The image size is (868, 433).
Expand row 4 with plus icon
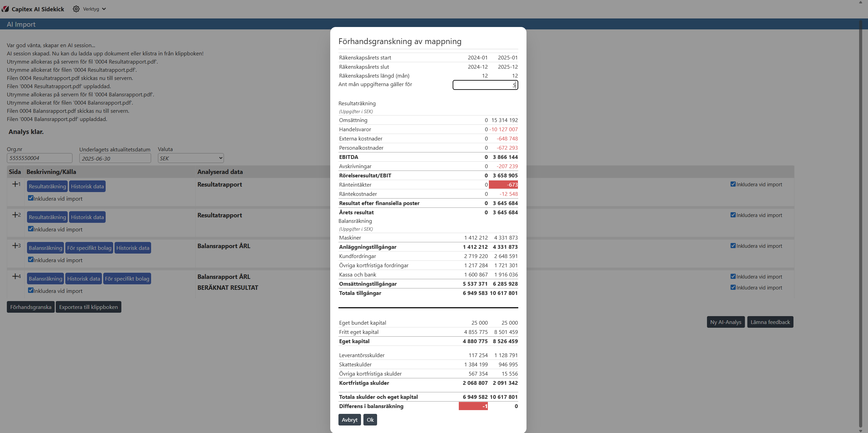pyautogui.click(x=16, y=276)
